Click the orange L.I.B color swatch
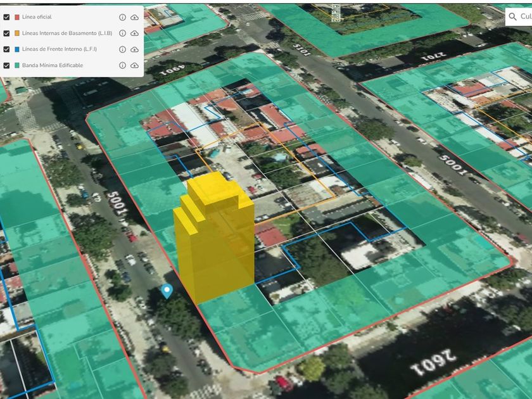The image size is (532, 399). pos(17,33)
